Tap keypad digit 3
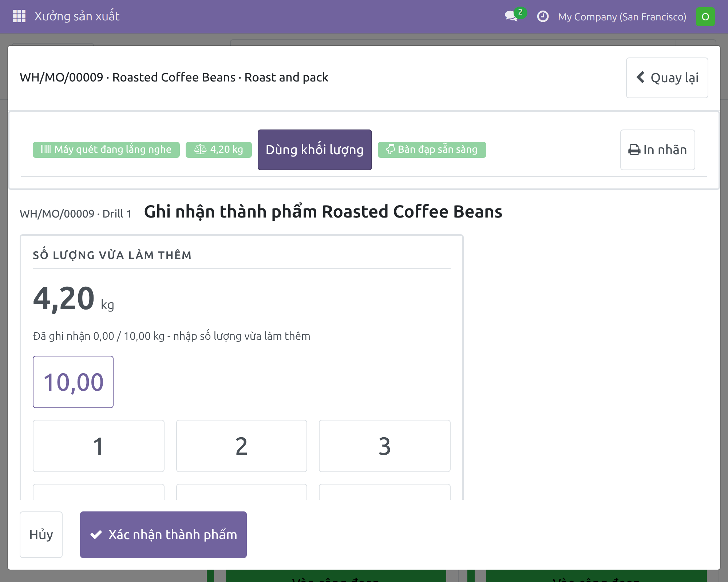The image size is (728, 582). pos(385,446)
